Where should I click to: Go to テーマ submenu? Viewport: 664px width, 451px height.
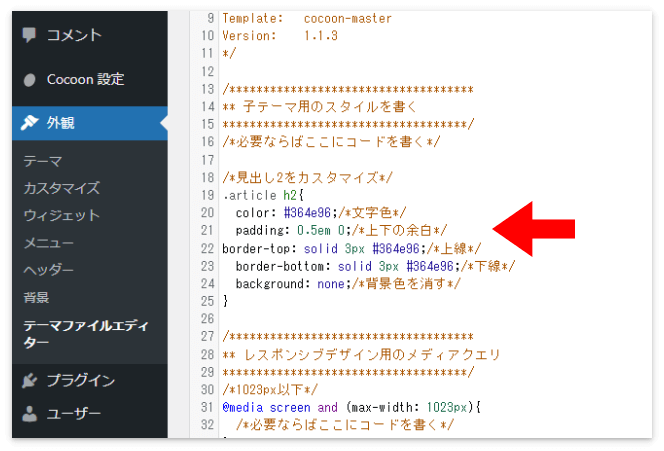click(43, 161)
